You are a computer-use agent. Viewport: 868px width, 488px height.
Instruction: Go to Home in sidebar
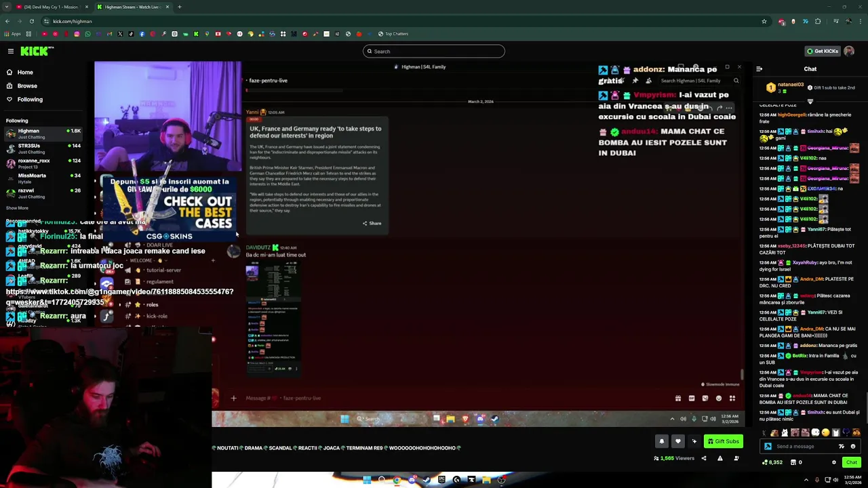pyautogui.click(x=25, y=72)
